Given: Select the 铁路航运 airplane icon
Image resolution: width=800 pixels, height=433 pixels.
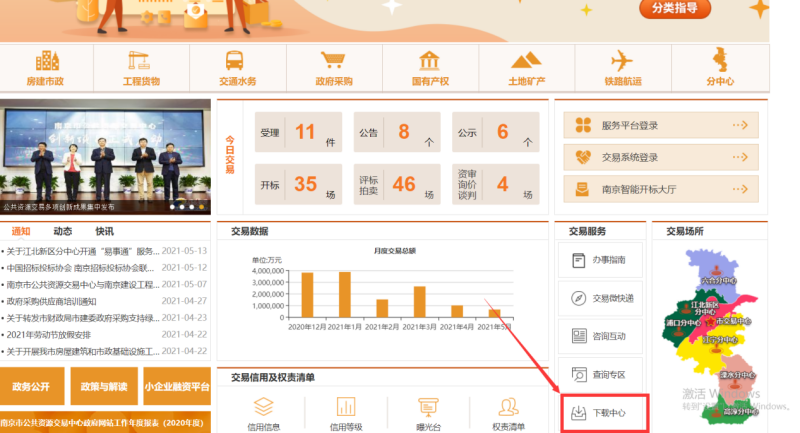Looking at the screenshot, I should (622, 60).
